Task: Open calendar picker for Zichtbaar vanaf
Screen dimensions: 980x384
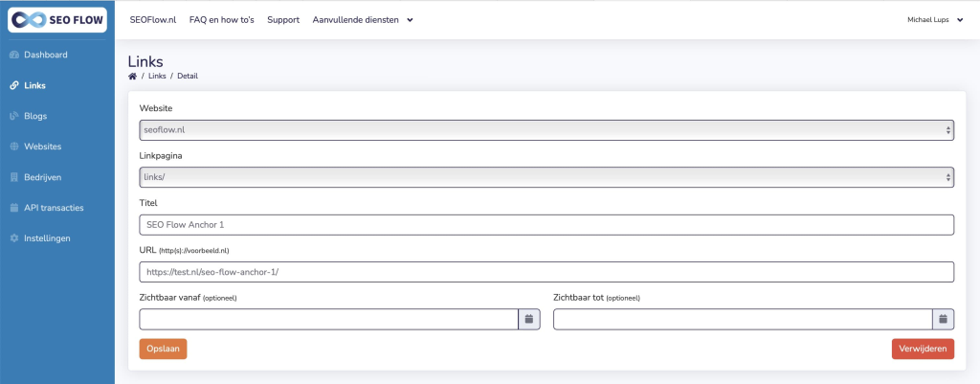Action: pyautogui.click(x=528, y=319)
